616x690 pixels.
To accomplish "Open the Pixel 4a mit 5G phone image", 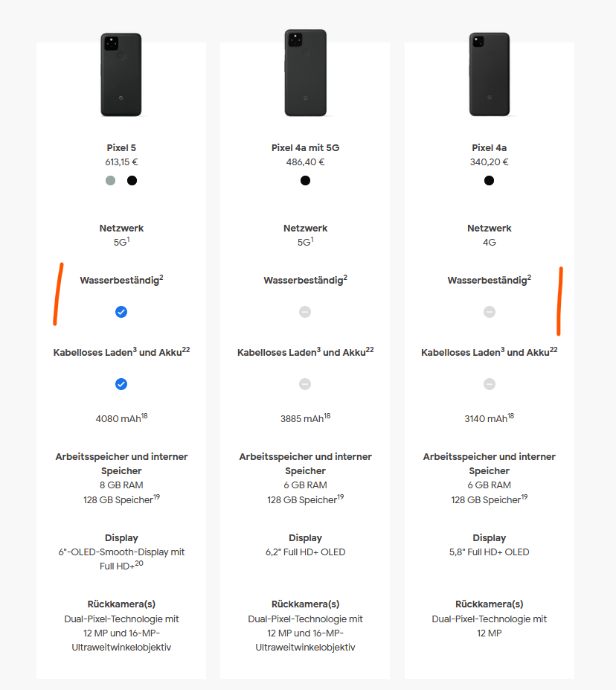I will [306, 73].
